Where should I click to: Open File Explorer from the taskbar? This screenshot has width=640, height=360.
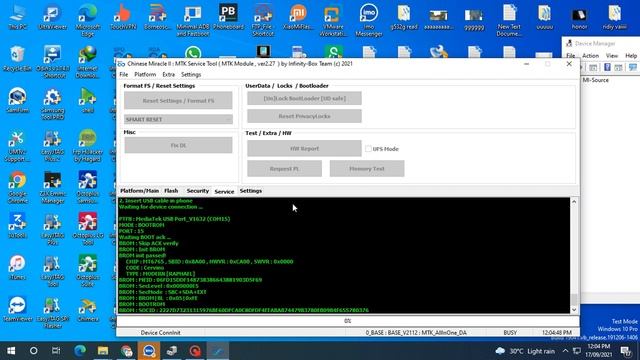[102, 351]
